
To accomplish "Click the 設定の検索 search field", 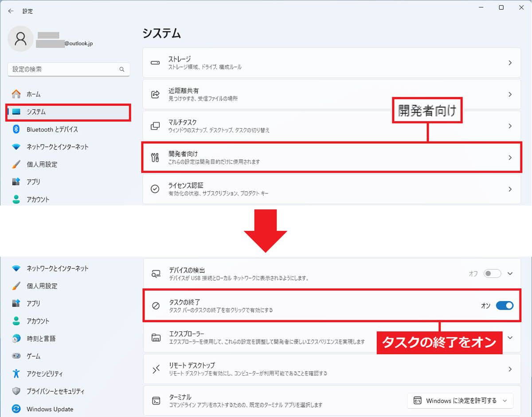I will pyautogui.click(x=69, y=70).
